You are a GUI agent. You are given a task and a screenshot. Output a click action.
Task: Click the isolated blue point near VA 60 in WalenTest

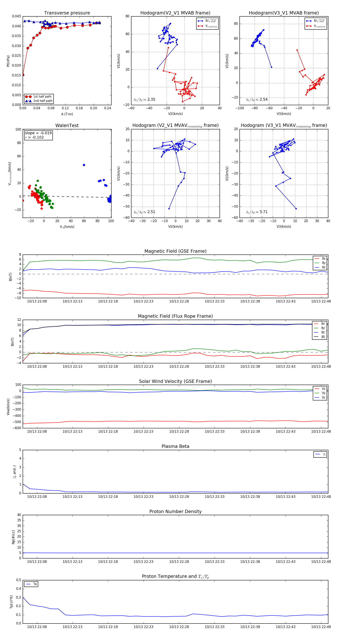click(x=84, y=165)
